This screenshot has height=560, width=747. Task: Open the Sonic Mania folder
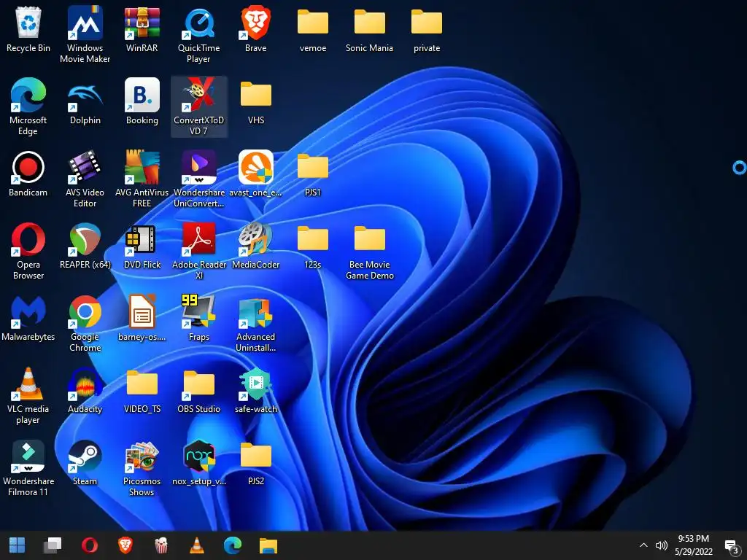pyautogui.click(x=370, y=29)
